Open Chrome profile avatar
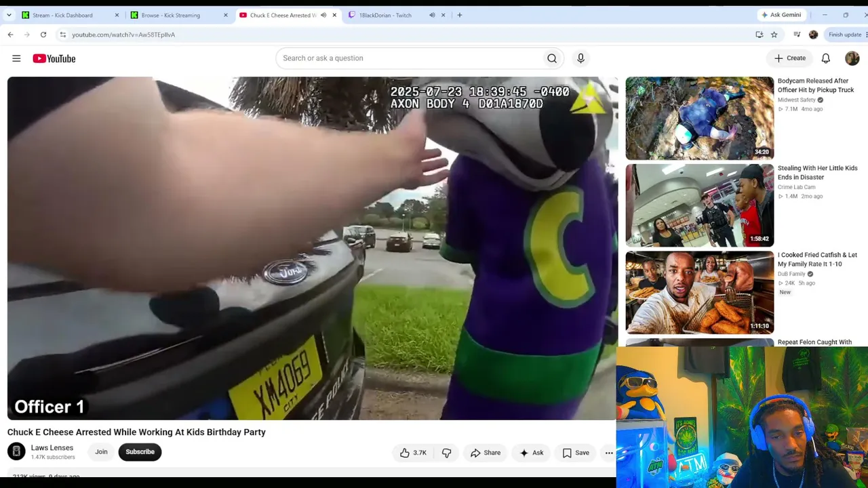 (x=813, y=35)
